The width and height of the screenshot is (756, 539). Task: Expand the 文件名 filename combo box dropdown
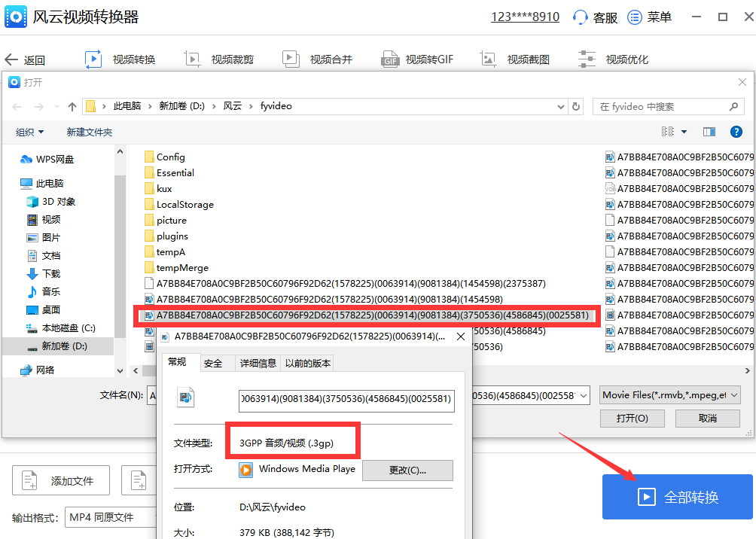tap(584, 396)
